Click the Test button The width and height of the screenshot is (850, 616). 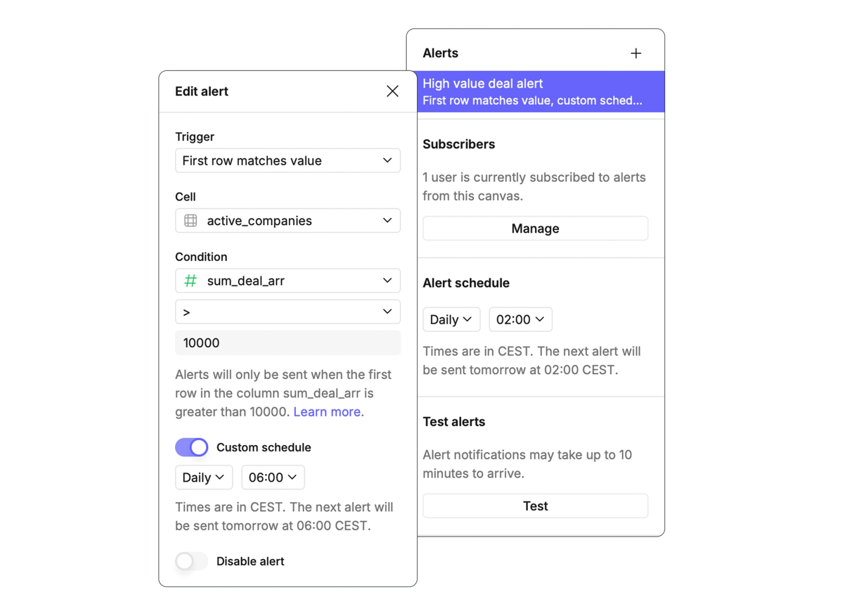(x=535, y=506)
